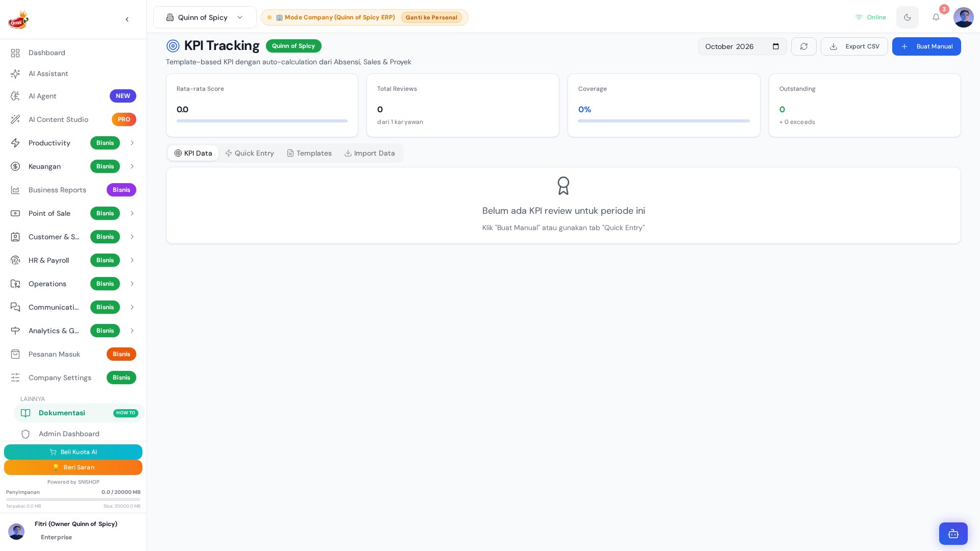Switch to the Templates tab
The width and height of the screenshot is (980, 551).
click(x=309, y=153)
